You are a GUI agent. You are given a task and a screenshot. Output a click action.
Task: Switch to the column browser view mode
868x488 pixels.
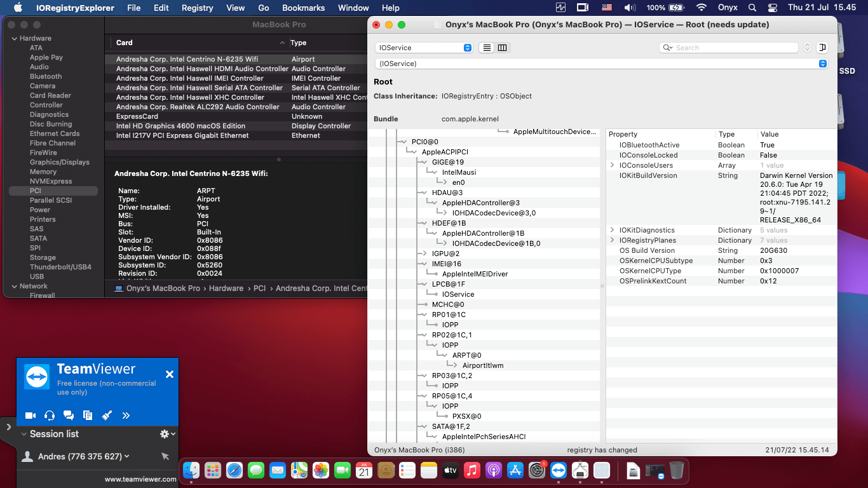(x=502, y=48)
